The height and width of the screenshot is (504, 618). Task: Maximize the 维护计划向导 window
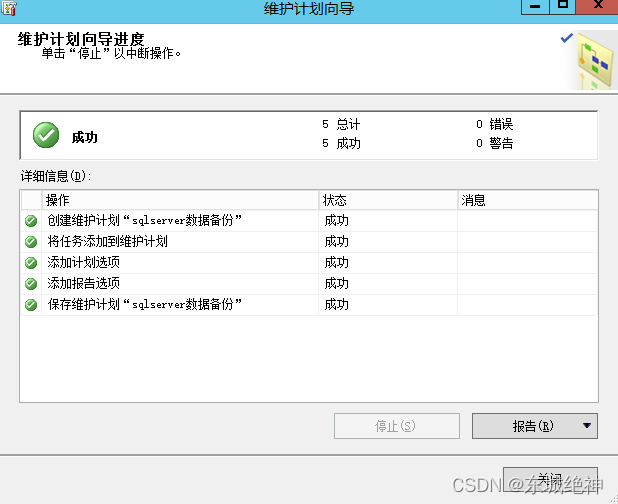[562, 7]
